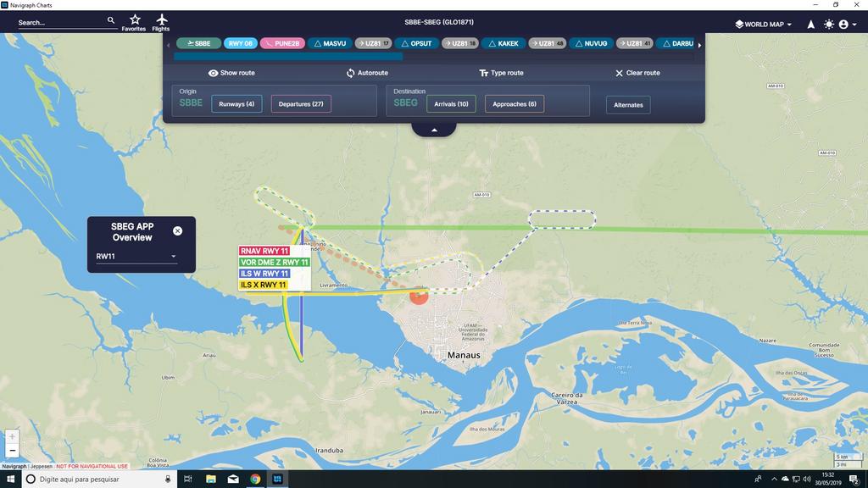868x488 pixels.
Task: Select the SBBE origin route chip
Action: (198, 43)
